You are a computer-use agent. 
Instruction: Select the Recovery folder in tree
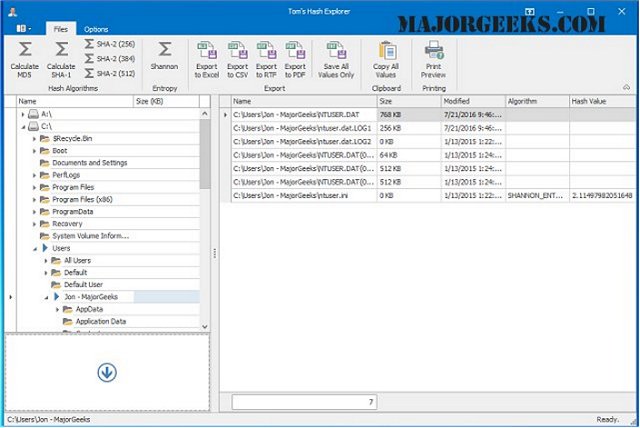(67, 224)
